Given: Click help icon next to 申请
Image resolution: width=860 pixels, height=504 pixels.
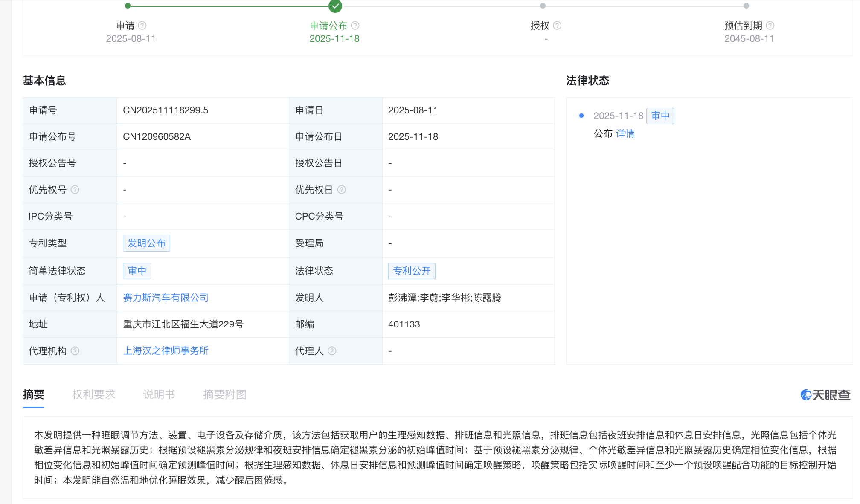Looking at the screenshot, I should tap(142, 26).
